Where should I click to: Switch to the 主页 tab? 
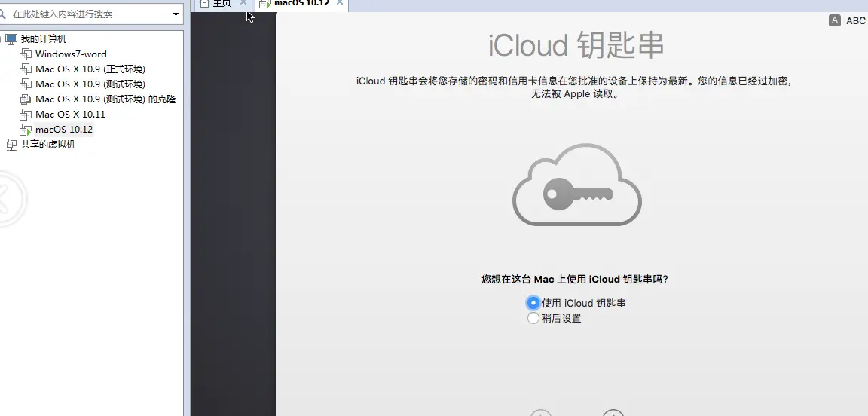click(222, 4)
